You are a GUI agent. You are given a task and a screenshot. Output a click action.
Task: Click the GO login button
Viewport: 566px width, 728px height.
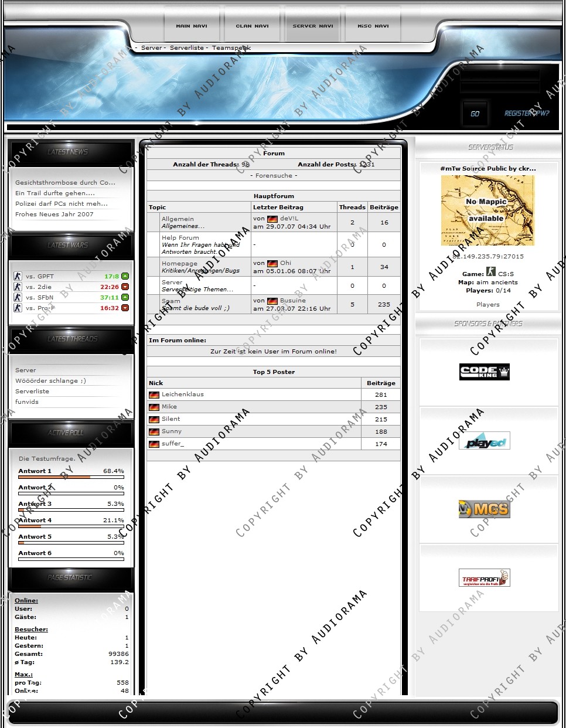[475, 113]
